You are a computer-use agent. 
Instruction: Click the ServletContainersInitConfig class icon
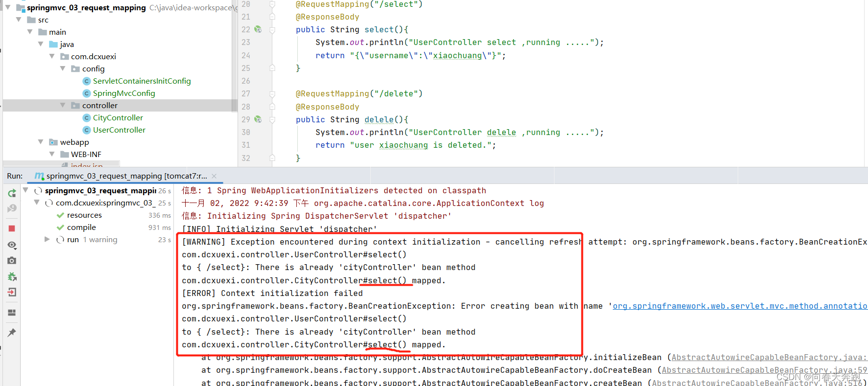(87, 81)
